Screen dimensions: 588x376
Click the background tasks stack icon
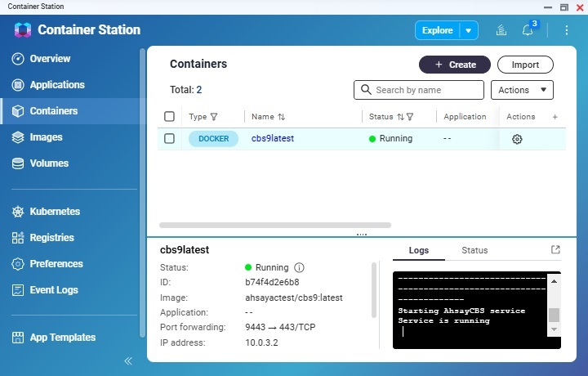[501, 30]
